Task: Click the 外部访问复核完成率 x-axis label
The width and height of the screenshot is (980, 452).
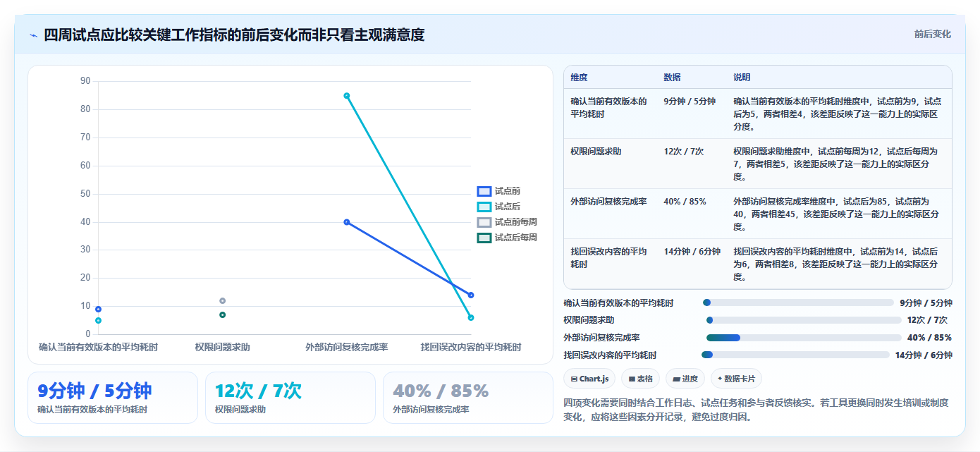Action: click(347, 348)
